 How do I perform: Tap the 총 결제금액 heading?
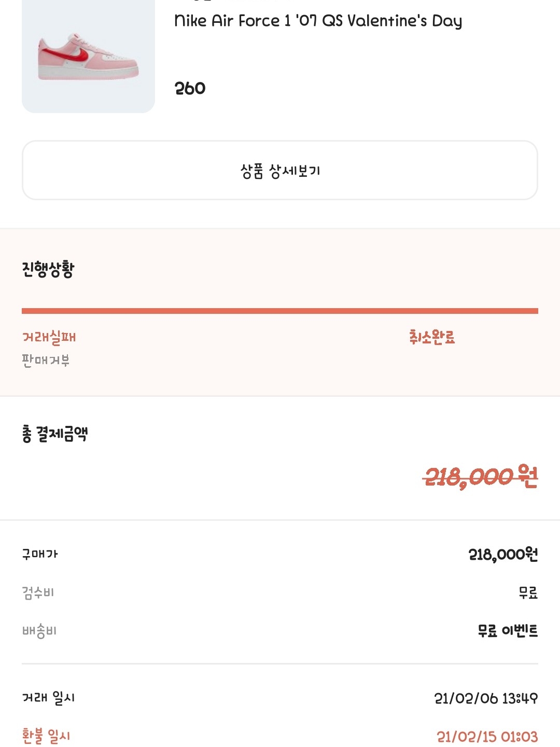(x=55, y=434)
